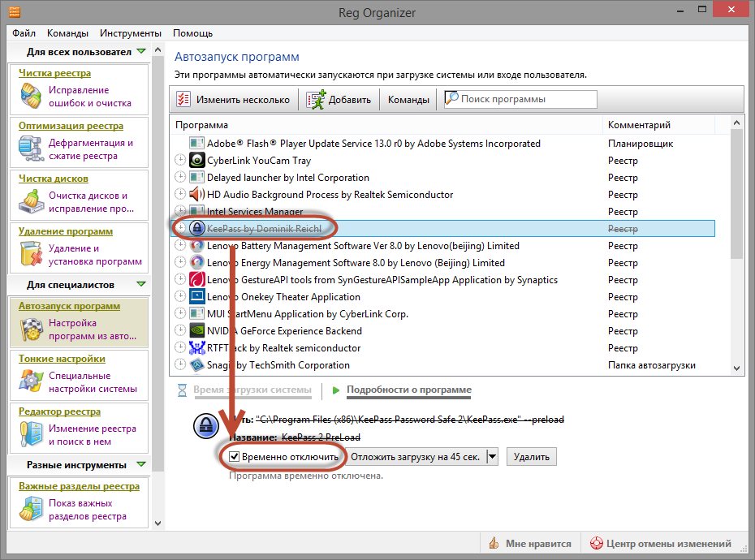Viewport: 755px width, 560px height.
Task: Switch to 'Время загрузки системы' tab
Action: click(x=252, y=390)
